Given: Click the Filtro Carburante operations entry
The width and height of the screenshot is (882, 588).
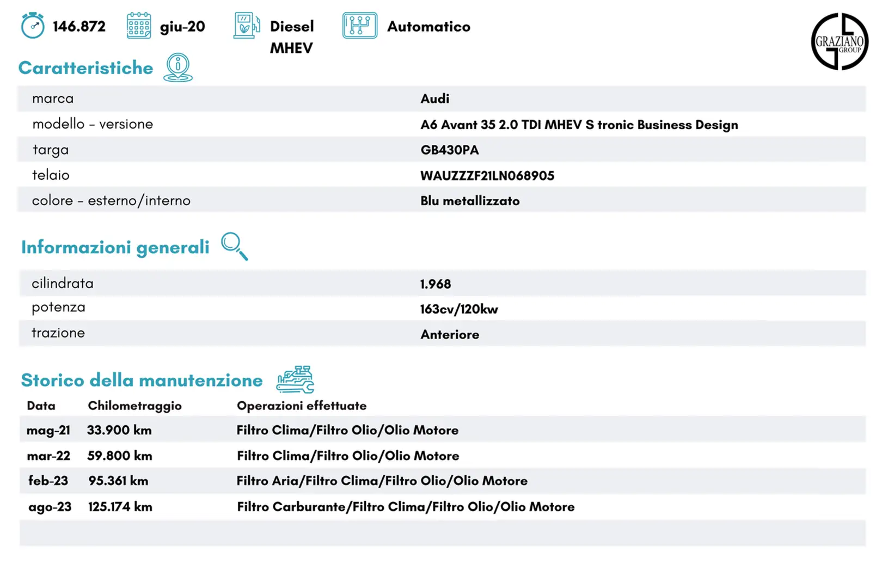Looking at the screenshot, I should [406, 507].
